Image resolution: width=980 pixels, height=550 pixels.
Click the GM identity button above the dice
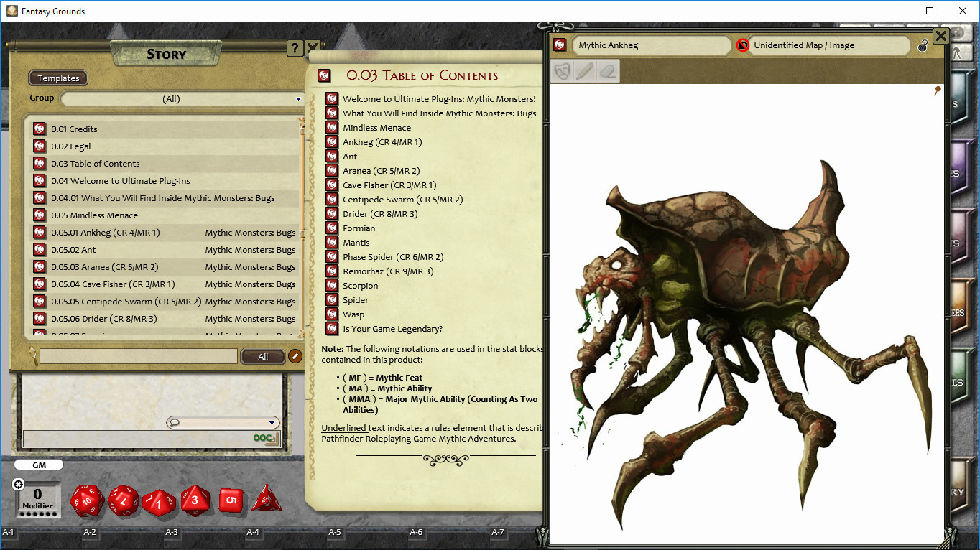coord(39,464)
